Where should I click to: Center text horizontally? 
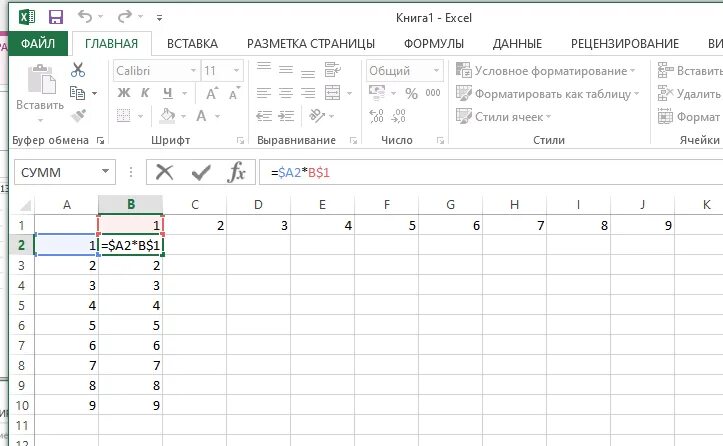point(286,93)
